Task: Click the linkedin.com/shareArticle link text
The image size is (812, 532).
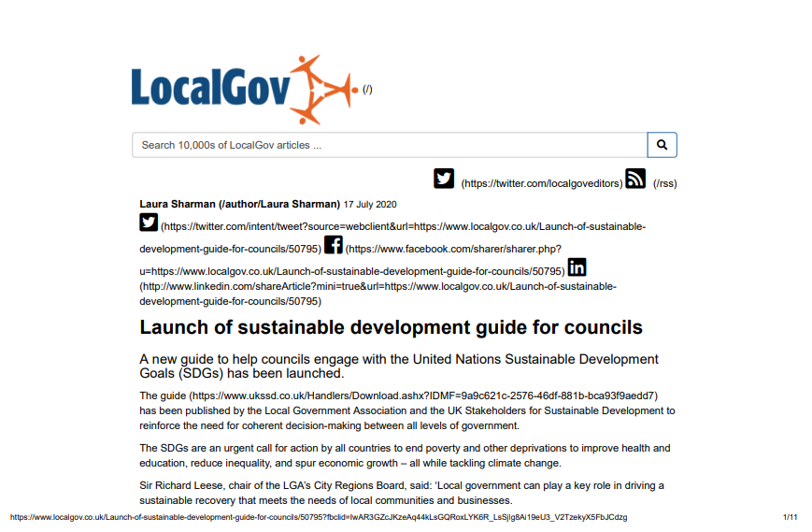Action: coord(378,294)
